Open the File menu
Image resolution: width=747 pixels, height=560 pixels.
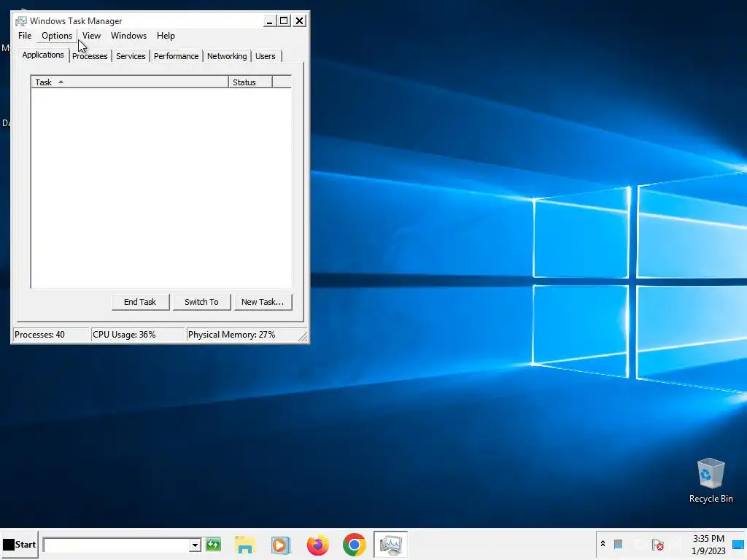pos(25,36)
